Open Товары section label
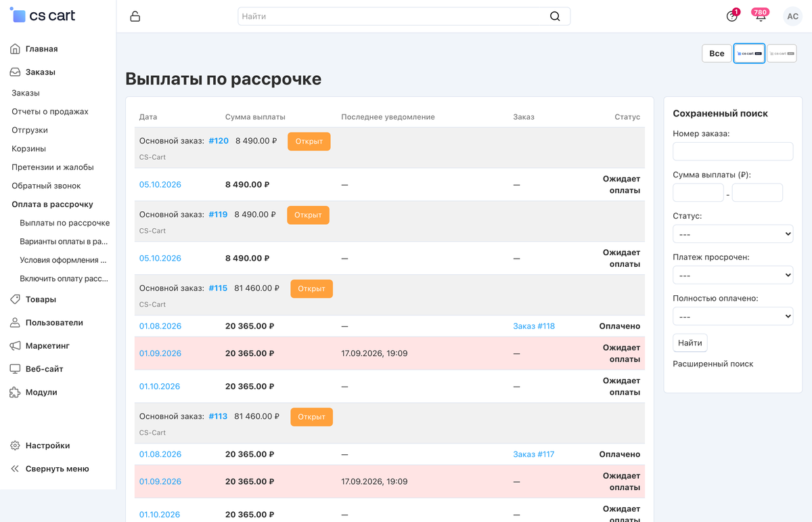The image size is (812, 522). point(41,299)
